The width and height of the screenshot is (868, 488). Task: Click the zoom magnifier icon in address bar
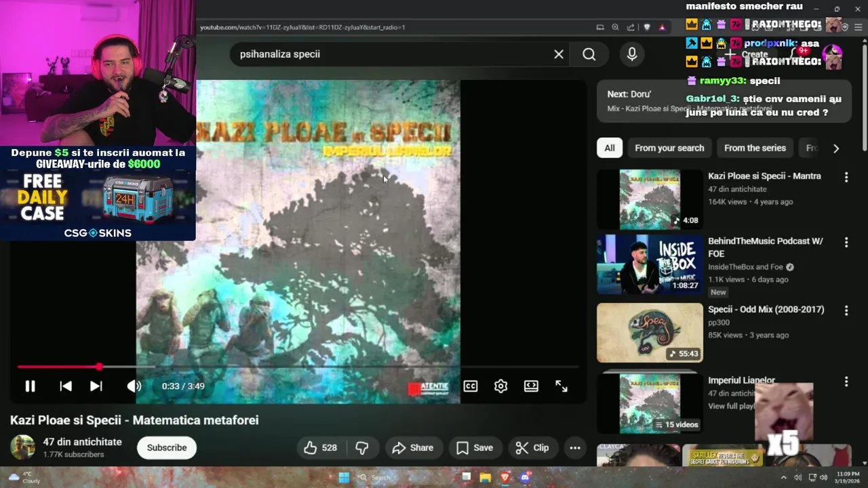(x=616, y=28)
